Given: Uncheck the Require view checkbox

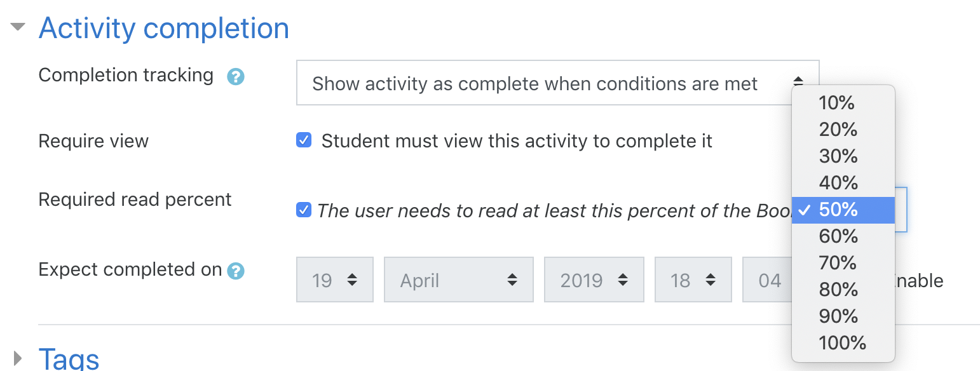Looking at the screenshot, I should (x=304, y=140).
